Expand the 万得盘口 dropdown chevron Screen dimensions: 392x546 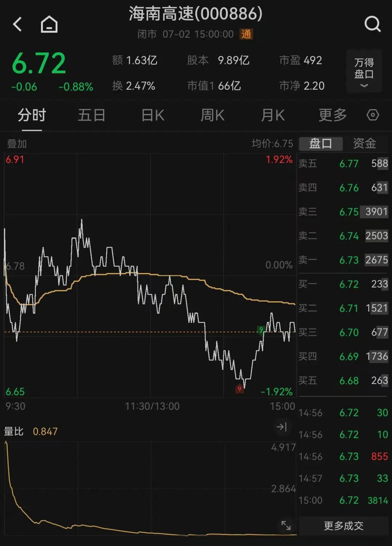click(x=364, y=86)
